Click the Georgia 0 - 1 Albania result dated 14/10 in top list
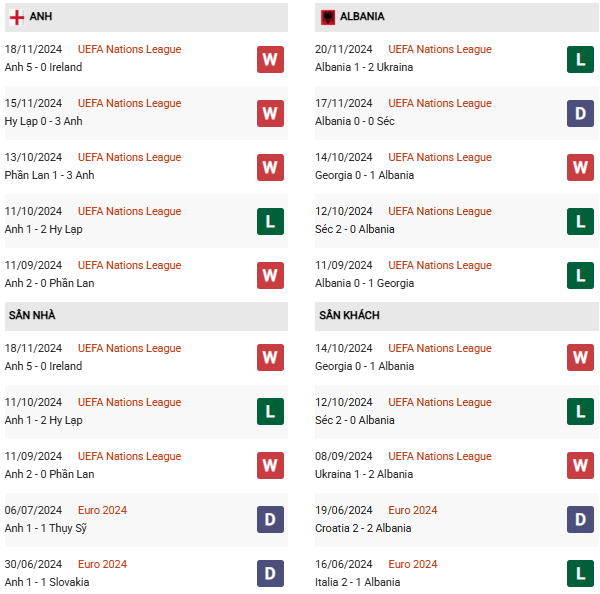Screen dimensions: 600x594 click(x=364, y=175)
